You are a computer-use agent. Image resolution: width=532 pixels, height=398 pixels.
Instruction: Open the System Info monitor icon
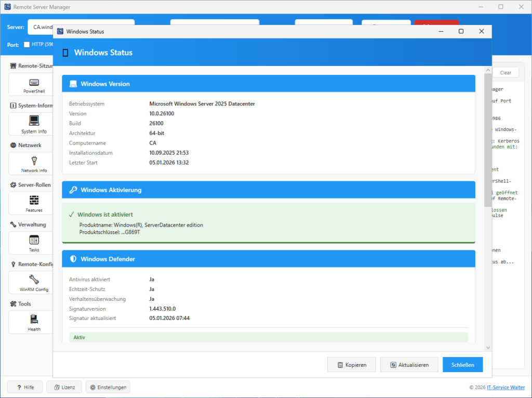pyautogui.click(x=34, y=121)
